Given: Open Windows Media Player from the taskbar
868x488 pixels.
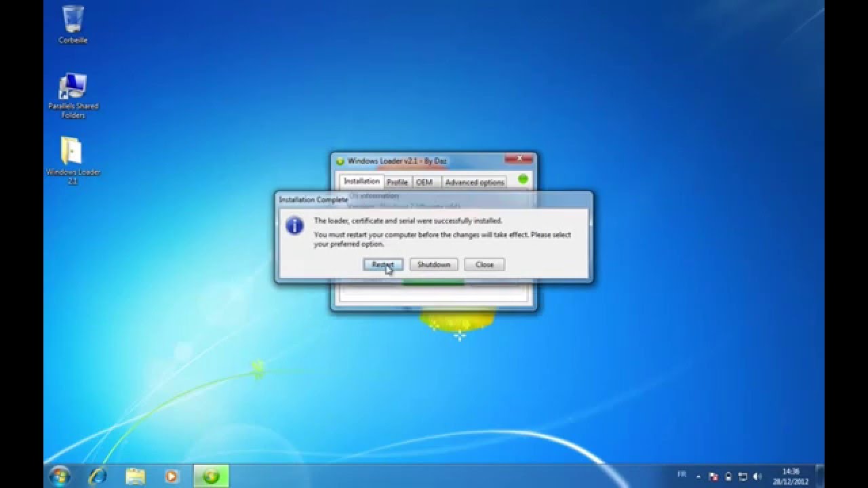Looking at the screenshot, I should coord(172,476).
